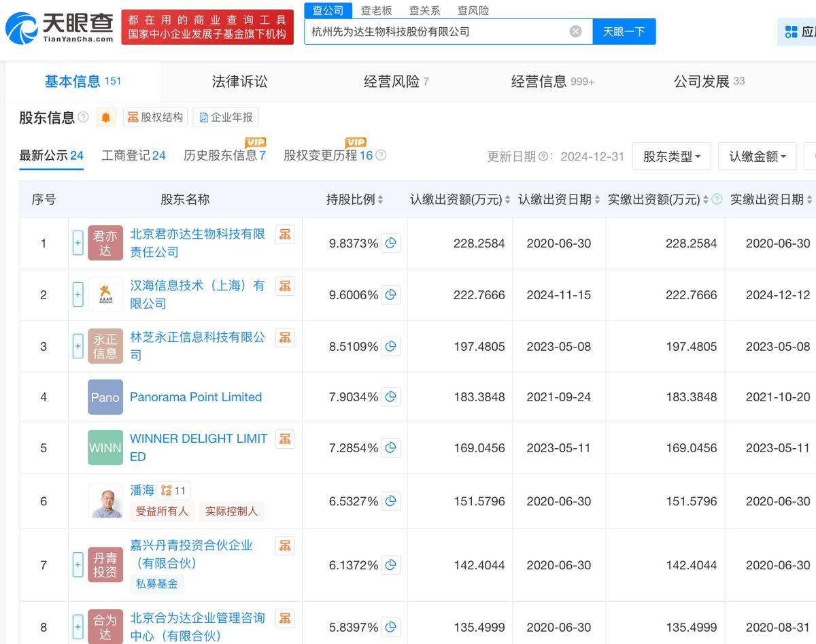Open the 认缴金额 dropdown filter
The image size is (816, 644).
(x=757, y=156)
